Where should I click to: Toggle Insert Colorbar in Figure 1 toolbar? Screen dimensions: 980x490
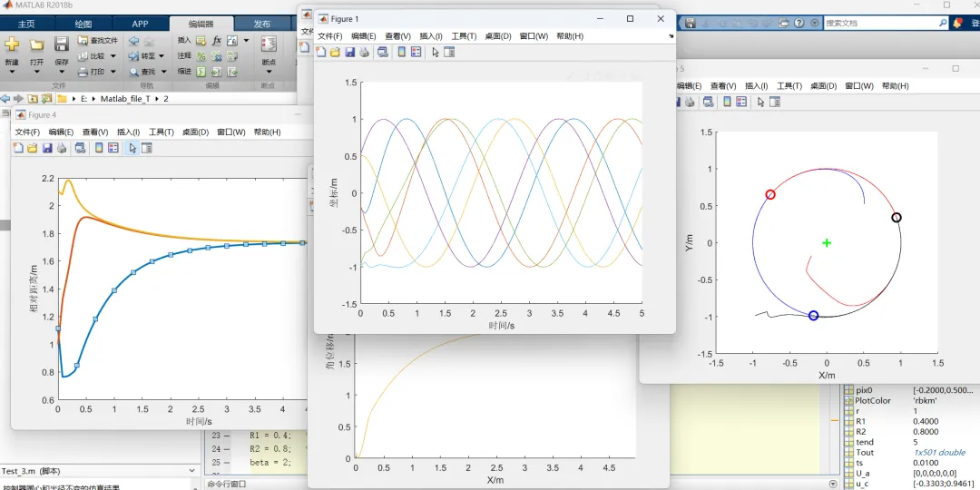(x=401, y=53)
